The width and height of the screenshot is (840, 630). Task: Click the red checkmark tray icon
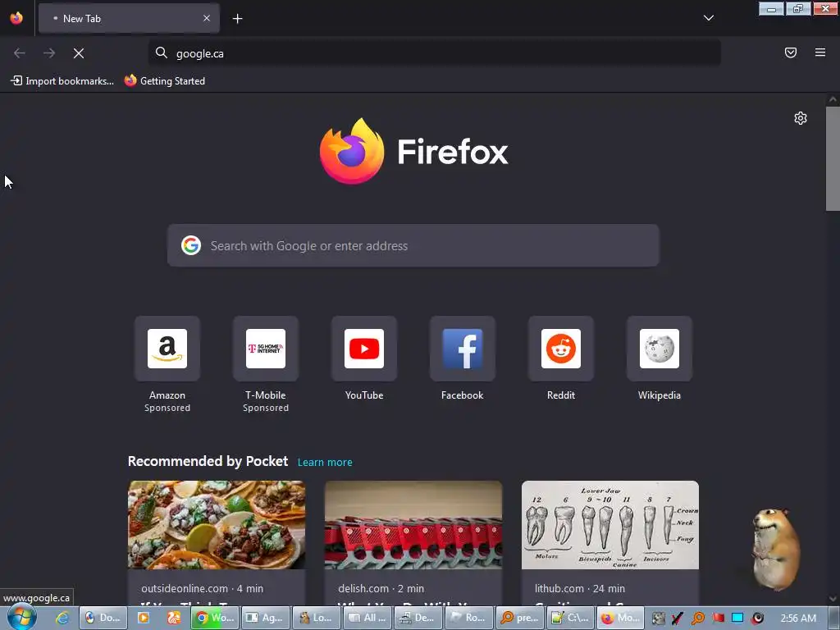678,618
